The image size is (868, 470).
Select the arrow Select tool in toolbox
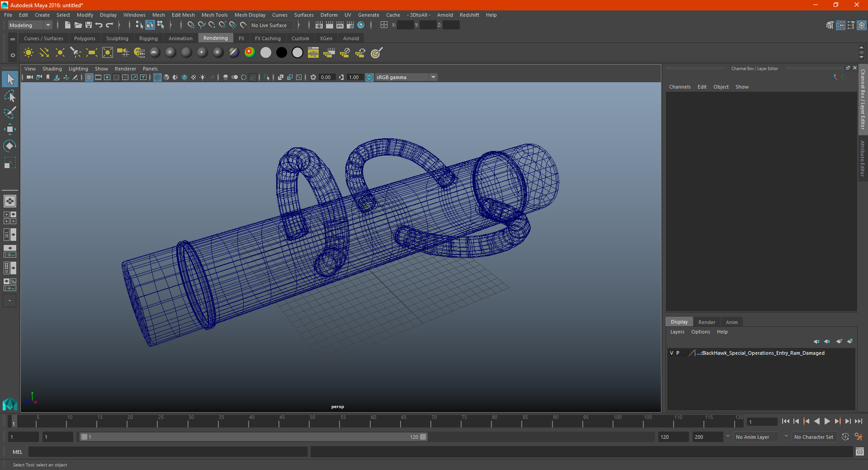point(10,79)
